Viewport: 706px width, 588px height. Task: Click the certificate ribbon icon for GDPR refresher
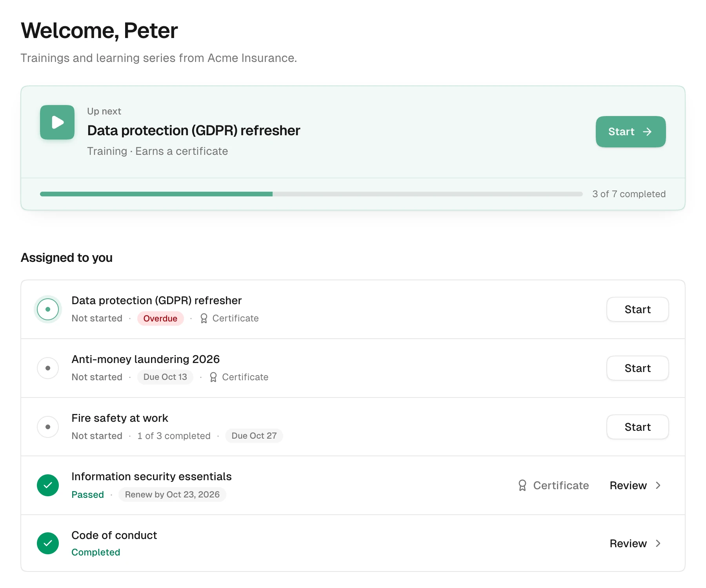204,318
